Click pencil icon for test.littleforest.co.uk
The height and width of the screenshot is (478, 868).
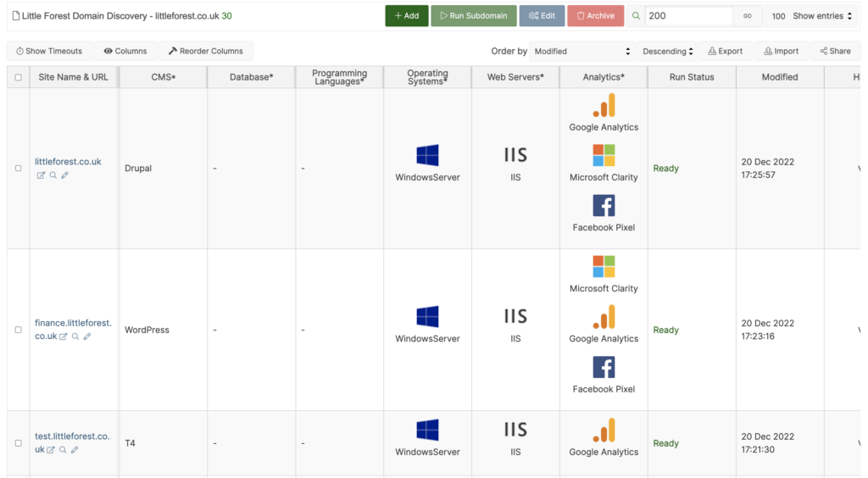point(75,450)
